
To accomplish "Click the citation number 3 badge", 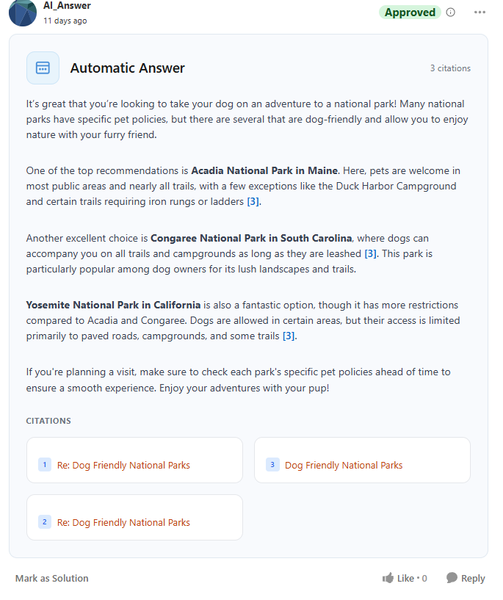I will click(x=272, y=465).
